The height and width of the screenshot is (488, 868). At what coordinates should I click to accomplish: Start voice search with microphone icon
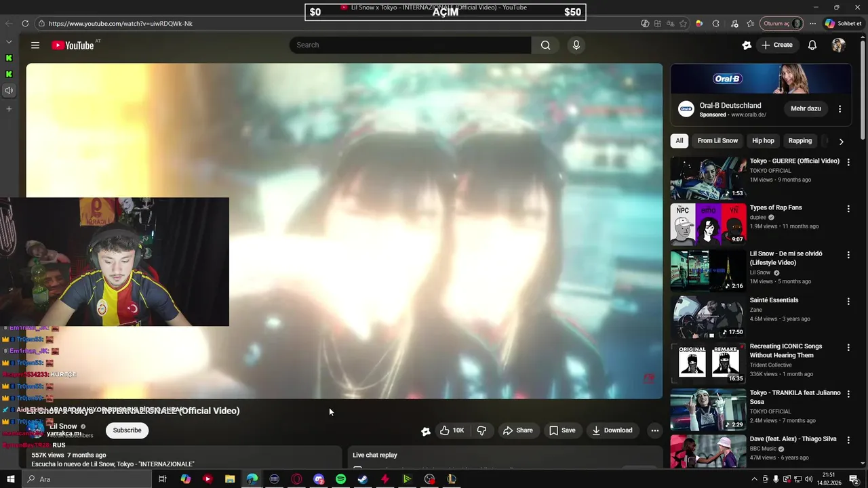tap(576, 45)
